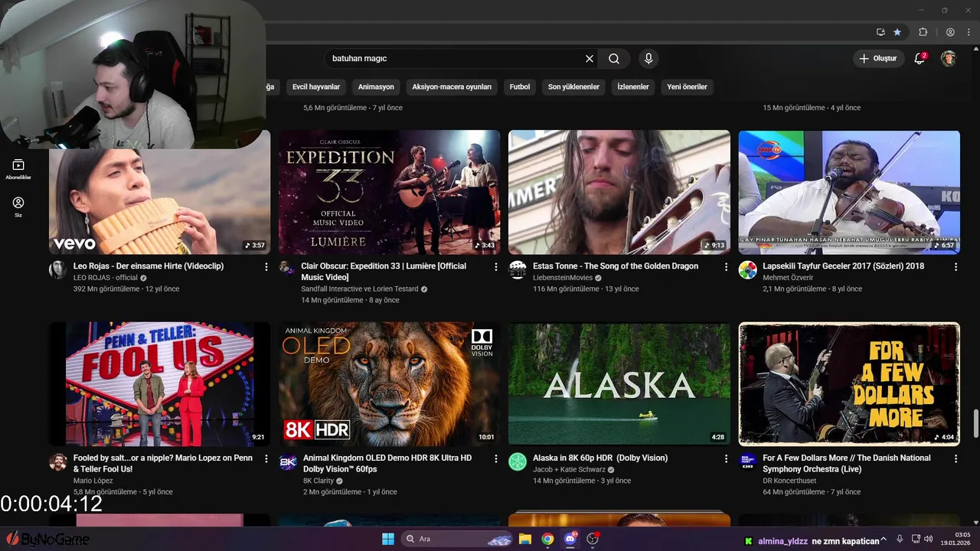Open the Mario Lopez channel link

pyautogui.click(x=92, y=481)
